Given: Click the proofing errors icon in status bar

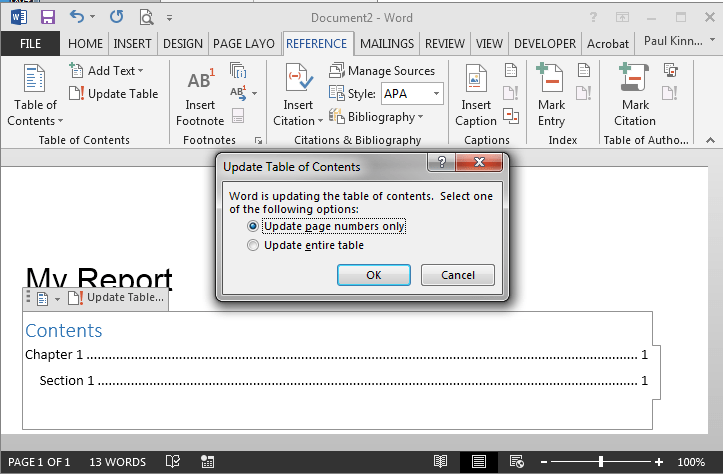Looking at the screenshot, I should [172, 462].
